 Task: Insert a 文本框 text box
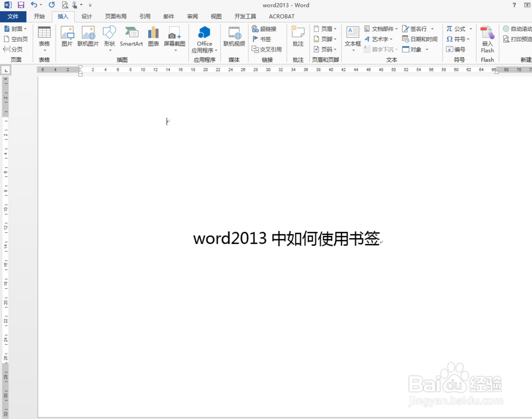[x=353, y=38]
